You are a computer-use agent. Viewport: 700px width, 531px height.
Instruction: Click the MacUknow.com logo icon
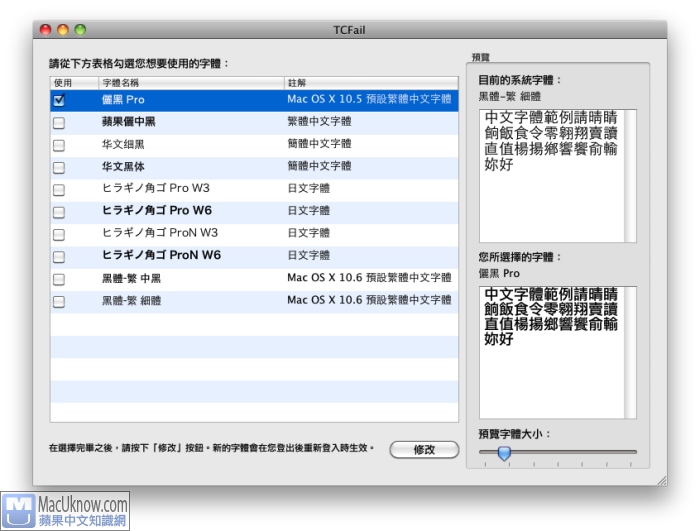18,510
